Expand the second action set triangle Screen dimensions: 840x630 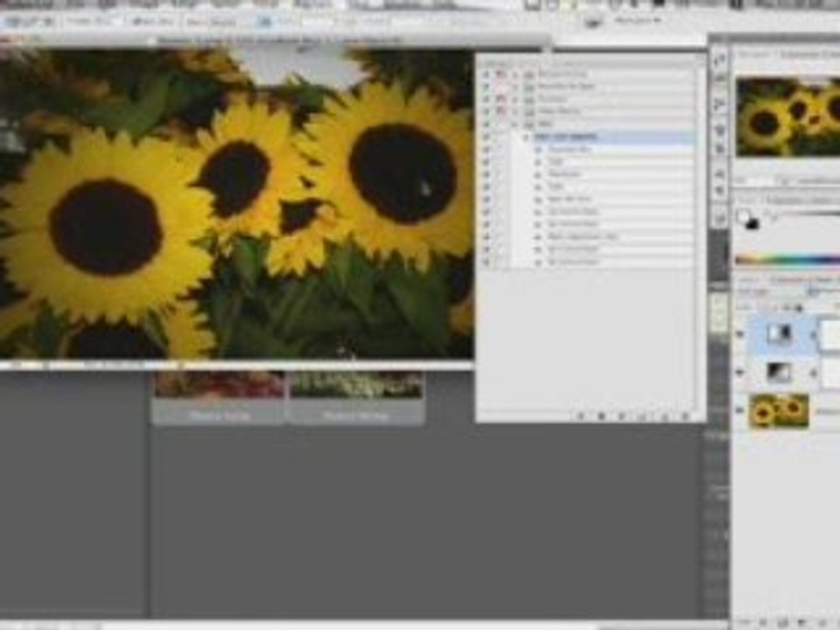pos(516,87)
